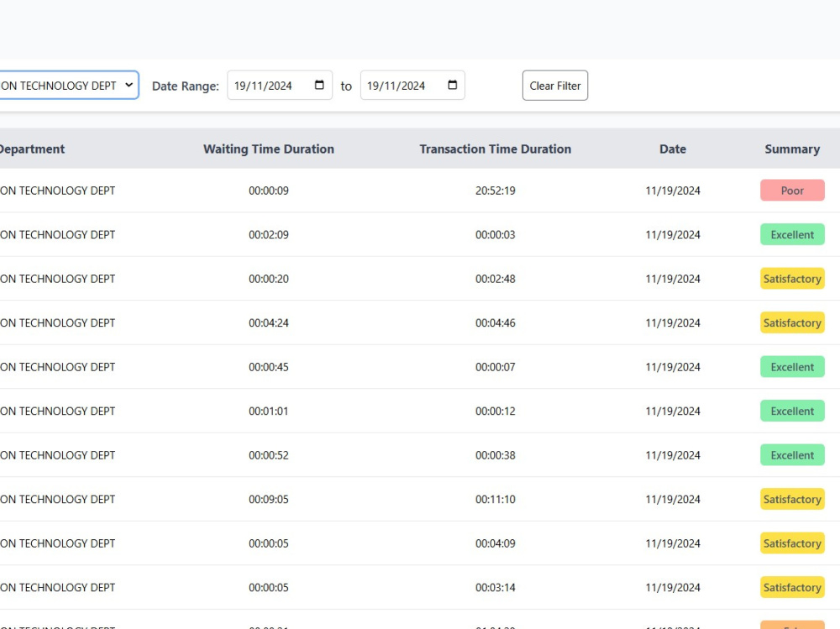Select waiting time 00:02:09 cell
The width and height of the screenshot is (840, 629).
[x=269, y=234]
